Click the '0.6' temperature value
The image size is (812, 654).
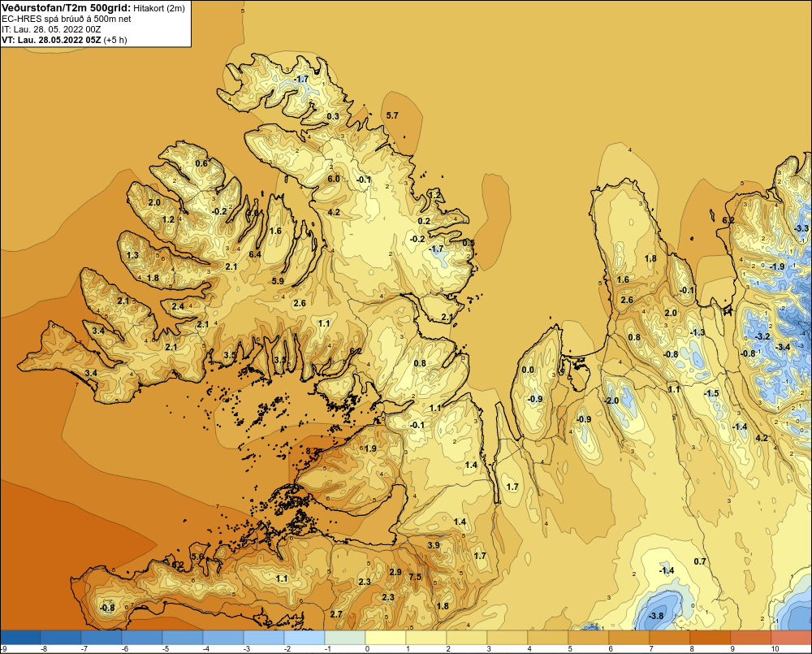click(201, 163)
